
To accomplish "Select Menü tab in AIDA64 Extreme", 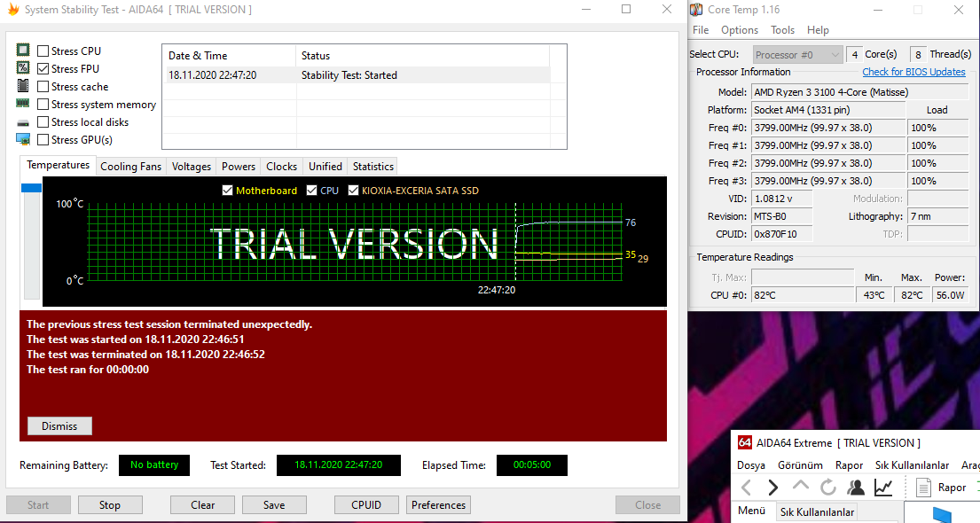I will tap(751, 511).
